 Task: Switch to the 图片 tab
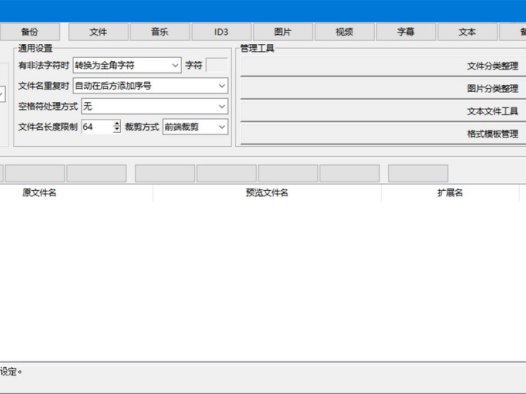[x=283, y=32]
